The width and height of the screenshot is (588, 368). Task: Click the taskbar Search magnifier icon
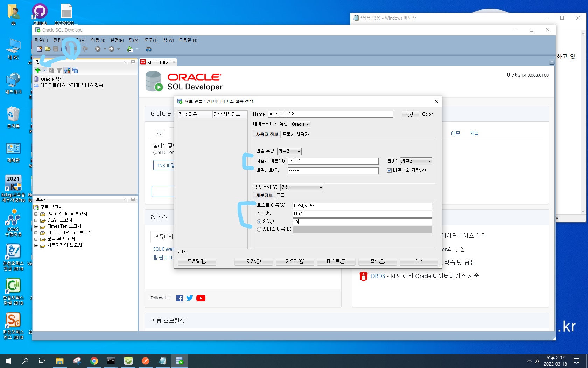[25, 361]
